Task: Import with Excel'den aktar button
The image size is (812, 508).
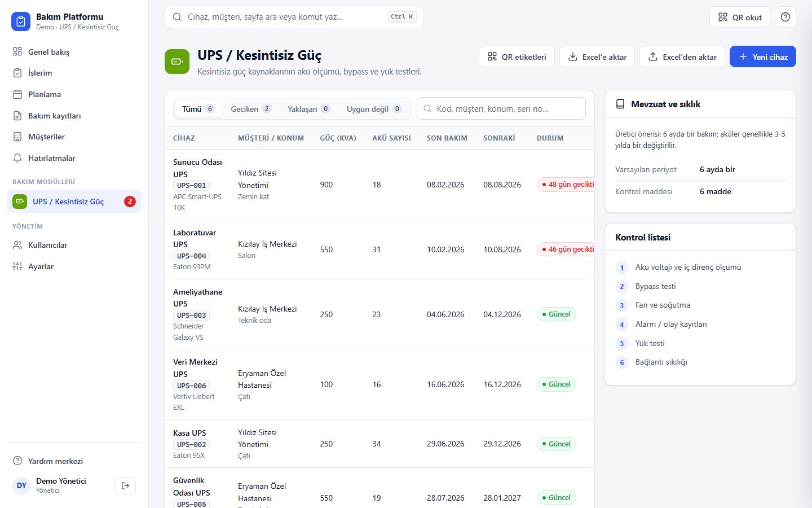Action: click(x=682, y=56)
